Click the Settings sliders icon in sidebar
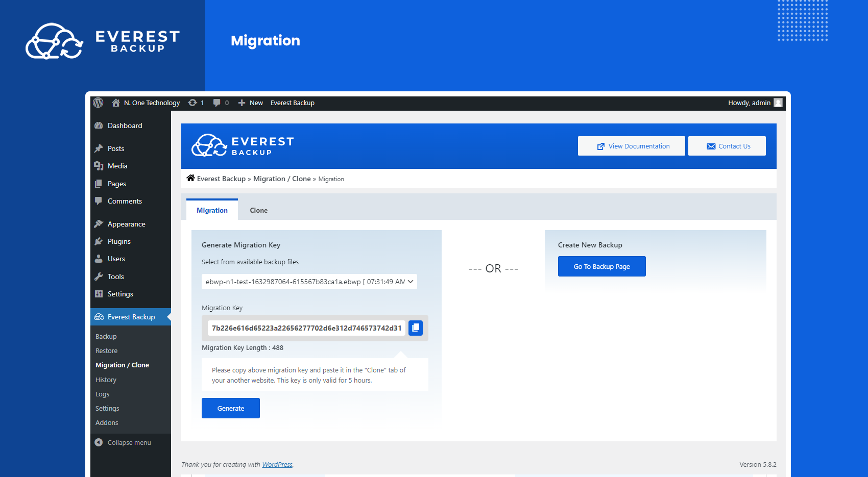 (x=99, y=294)
